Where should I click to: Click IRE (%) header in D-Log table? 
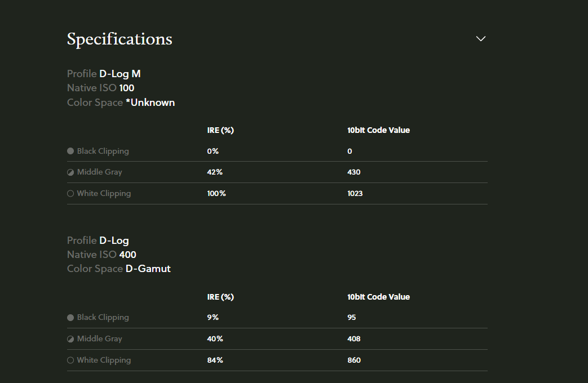point(220,297)
